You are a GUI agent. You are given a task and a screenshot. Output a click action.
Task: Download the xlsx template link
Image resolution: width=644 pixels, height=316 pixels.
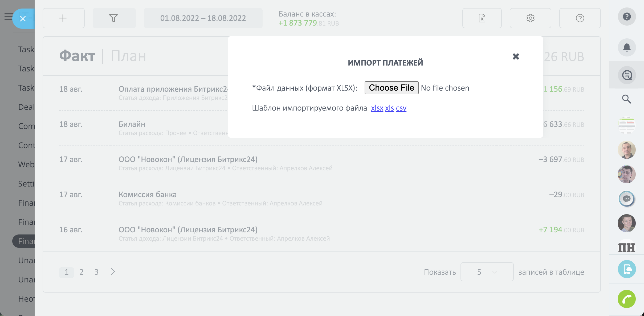pyautogui.click(x=377, y=108)
